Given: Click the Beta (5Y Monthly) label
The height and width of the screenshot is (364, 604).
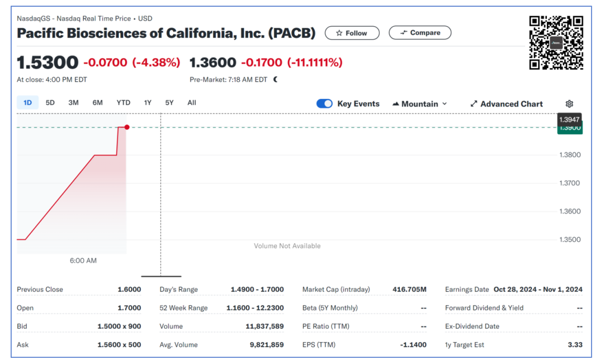Looking at the screenshot, I should click(330, 308).
